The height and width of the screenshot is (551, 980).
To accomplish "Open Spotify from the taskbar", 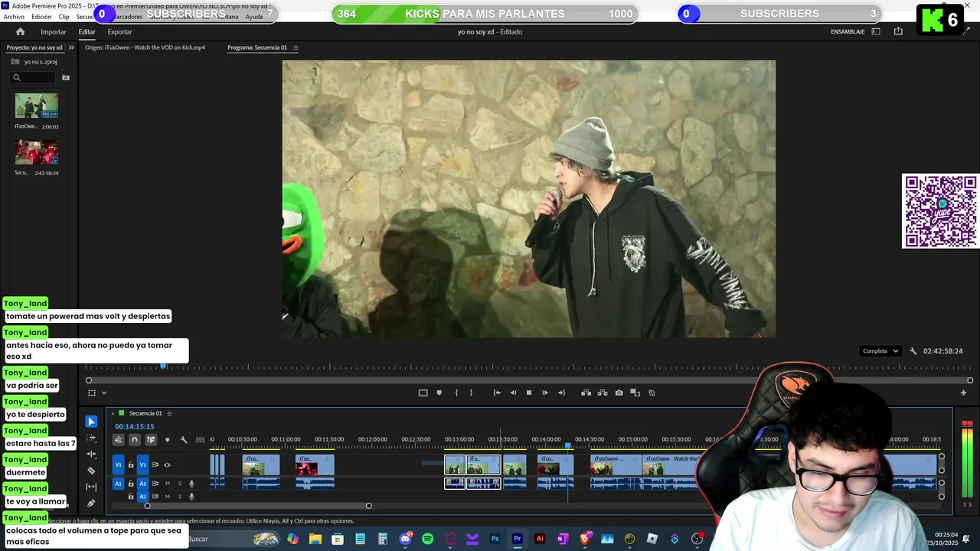I will point(427,539).
